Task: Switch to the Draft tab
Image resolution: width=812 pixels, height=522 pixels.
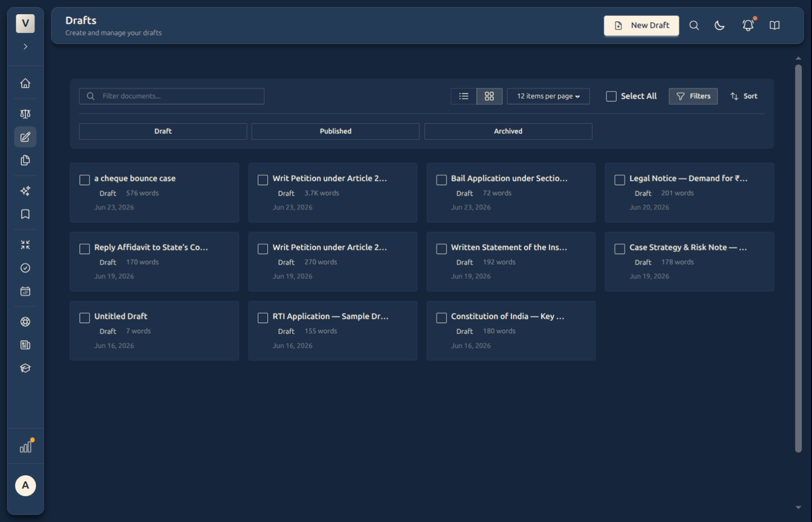Action: tap(163, 132)
